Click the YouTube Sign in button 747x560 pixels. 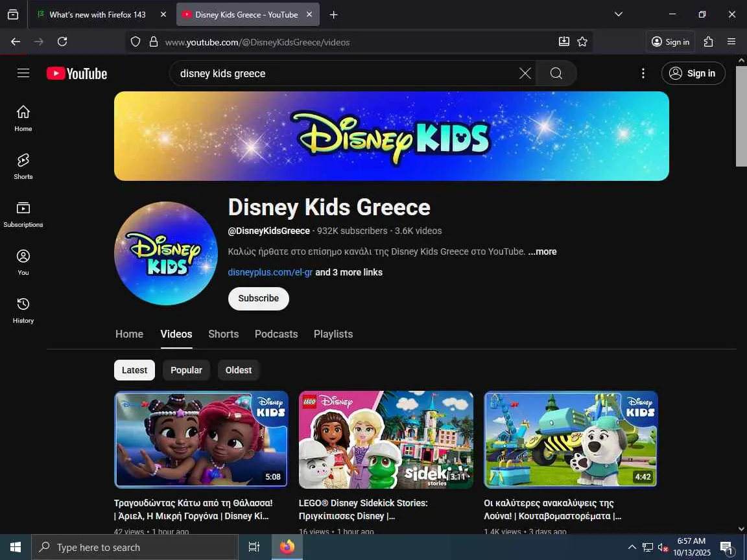point(693,73)
